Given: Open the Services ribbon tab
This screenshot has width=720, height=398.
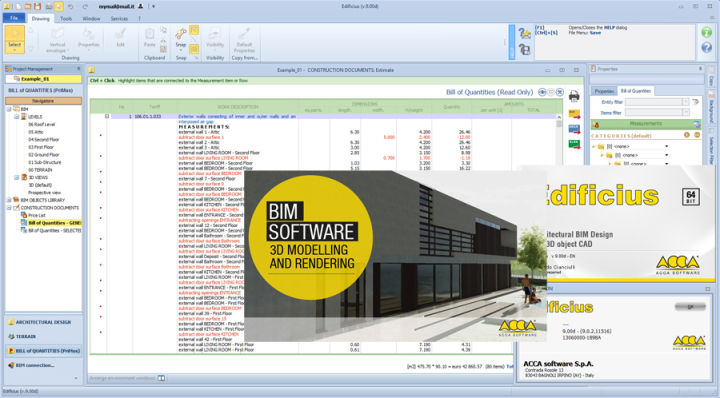Looking at the screenshot, I should [x=119, y=19].
